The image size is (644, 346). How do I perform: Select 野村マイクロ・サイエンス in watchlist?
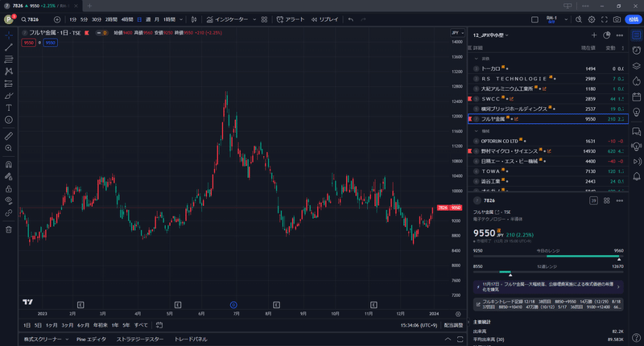pyautogui.click(x=548, y=151)
